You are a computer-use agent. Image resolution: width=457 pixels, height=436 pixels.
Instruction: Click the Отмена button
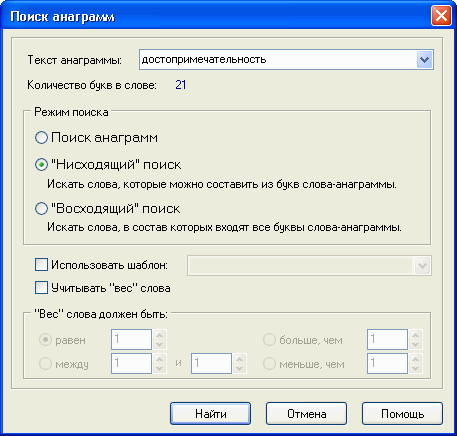(x=306, y=414)
